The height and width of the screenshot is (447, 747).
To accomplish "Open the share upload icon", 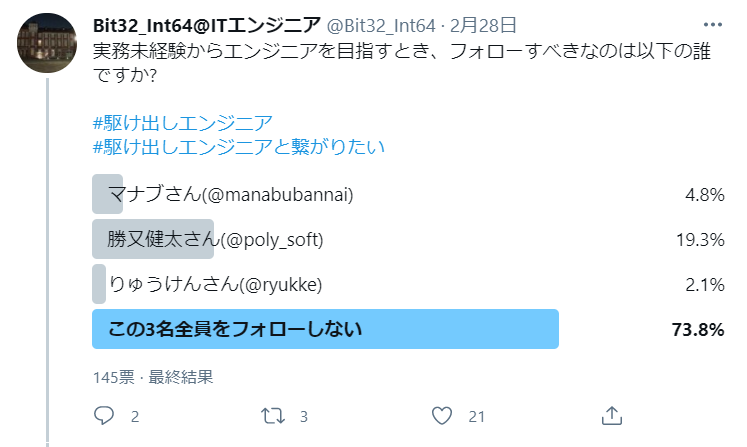I will [612, 416].
